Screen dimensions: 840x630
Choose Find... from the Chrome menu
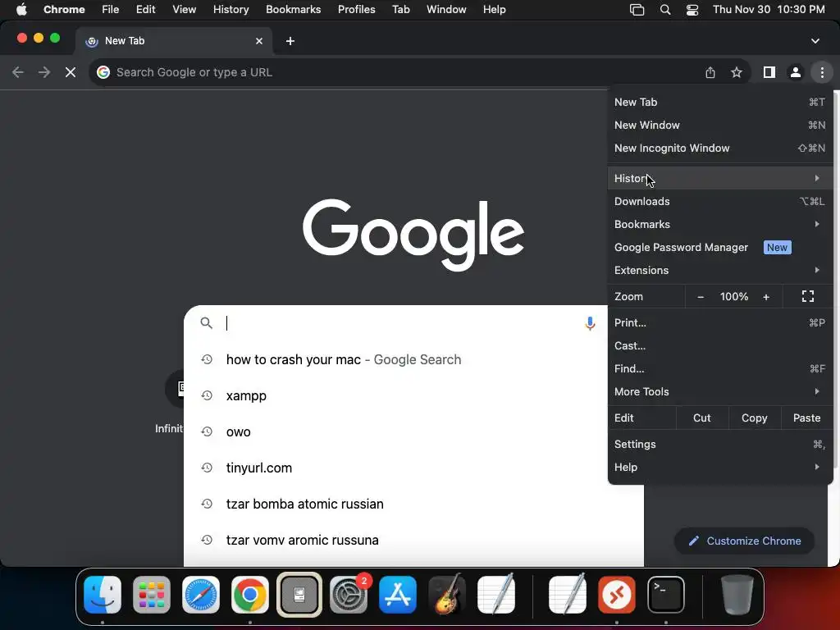click(720, 368)
